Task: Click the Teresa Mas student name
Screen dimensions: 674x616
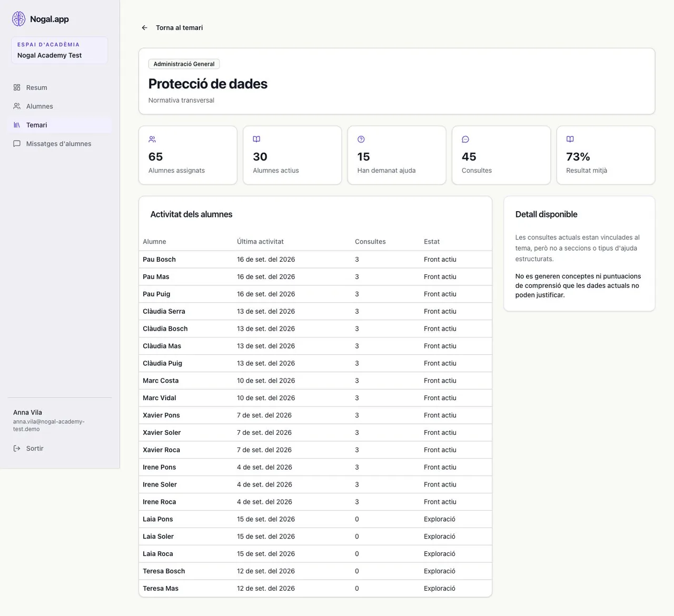Action: pos(161,589)
